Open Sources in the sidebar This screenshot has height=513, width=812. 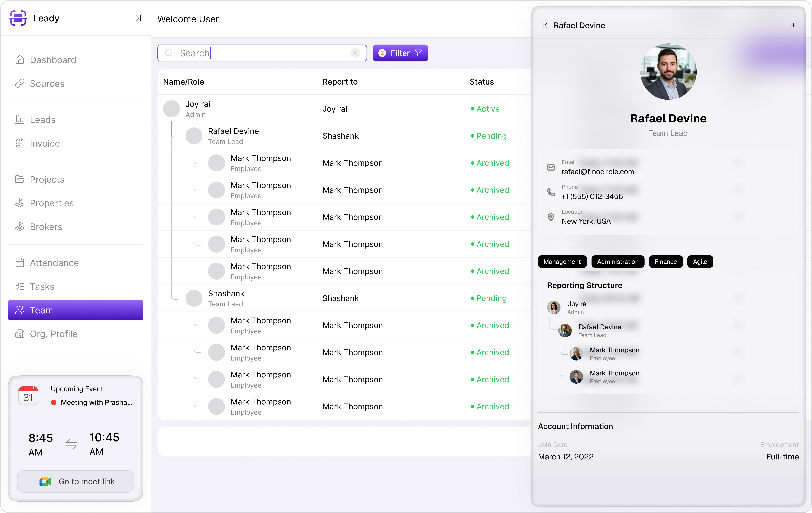(76, 84)
